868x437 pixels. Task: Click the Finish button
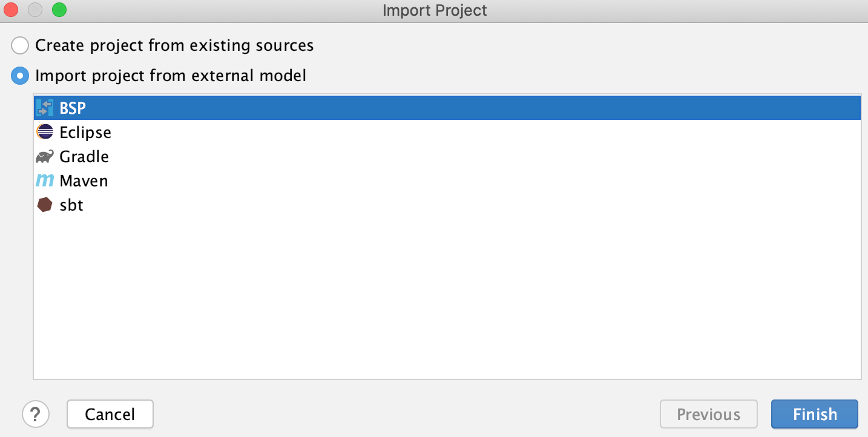pyautogui.click(x=814, y=414)
